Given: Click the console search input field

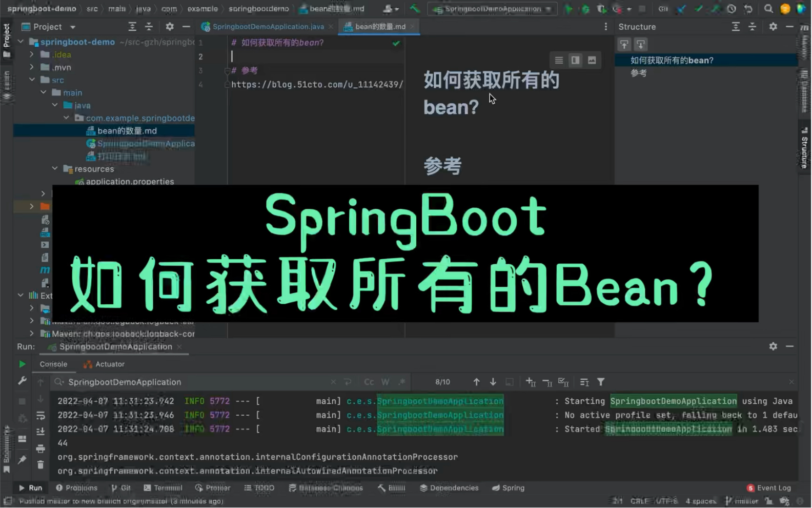Looking at the screenshot, I should tap(197, 382).
